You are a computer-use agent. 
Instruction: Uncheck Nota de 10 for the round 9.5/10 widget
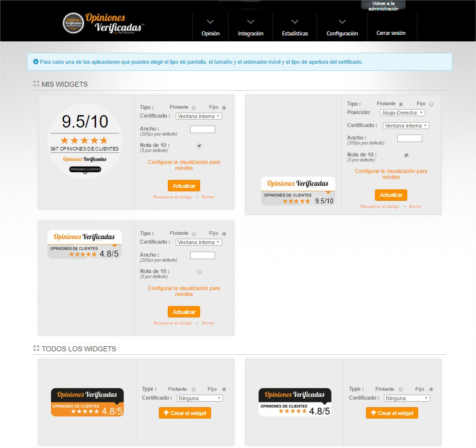(199, 146)
